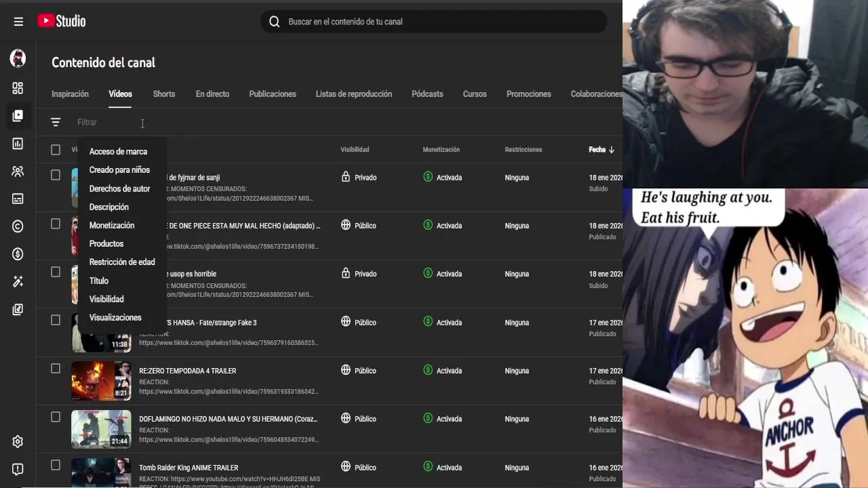Switch to the Publicaciones tab
868x488 pixels.
click(x=273, y=94)
